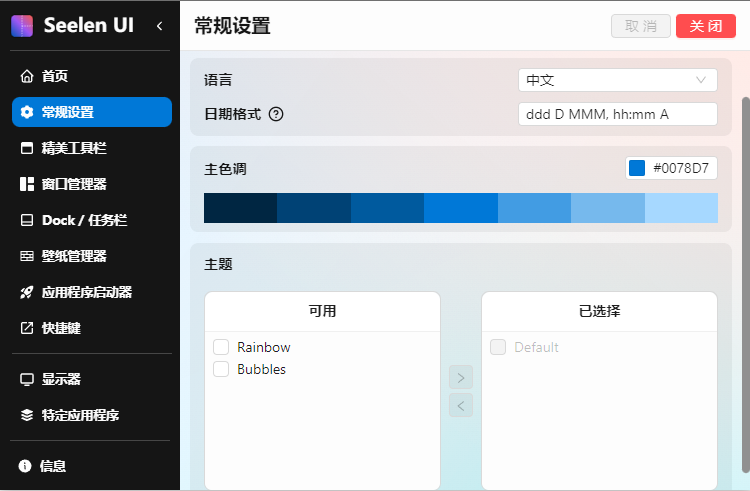Click the window manager icon beside 窗口管理器
Image resolution: width=750 pixels, height=491 pixels.
click(27, 184)
